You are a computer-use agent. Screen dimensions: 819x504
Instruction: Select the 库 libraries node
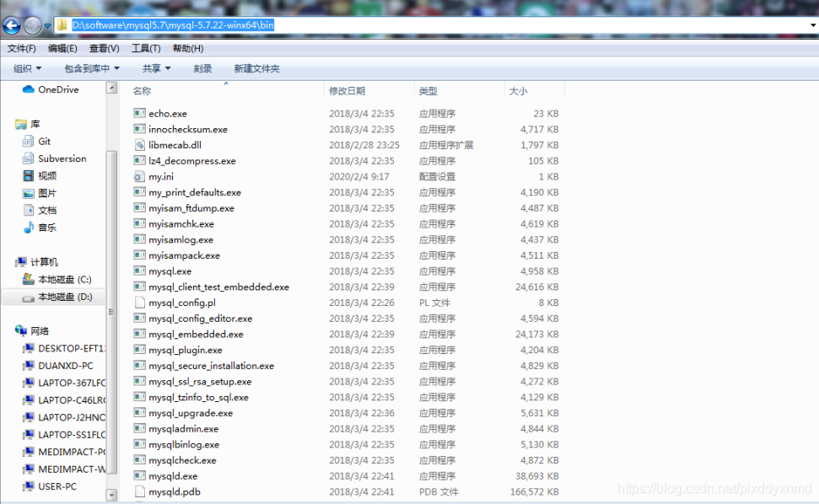tap(35, 124)
